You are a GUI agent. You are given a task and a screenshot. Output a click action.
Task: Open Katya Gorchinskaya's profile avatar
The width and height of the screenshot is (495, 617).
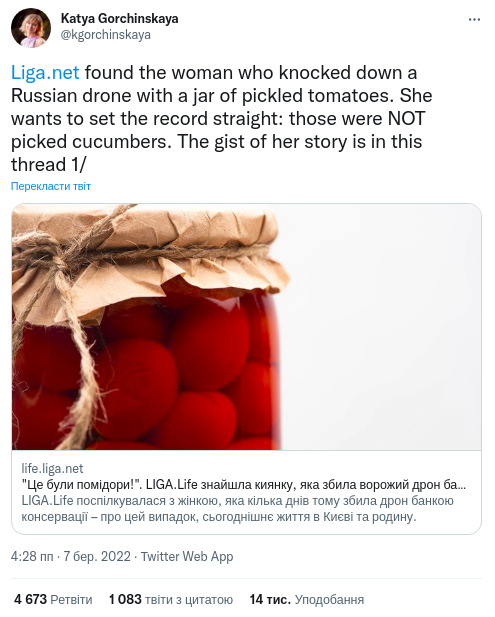pyautogui.click(x=31, y=28)
